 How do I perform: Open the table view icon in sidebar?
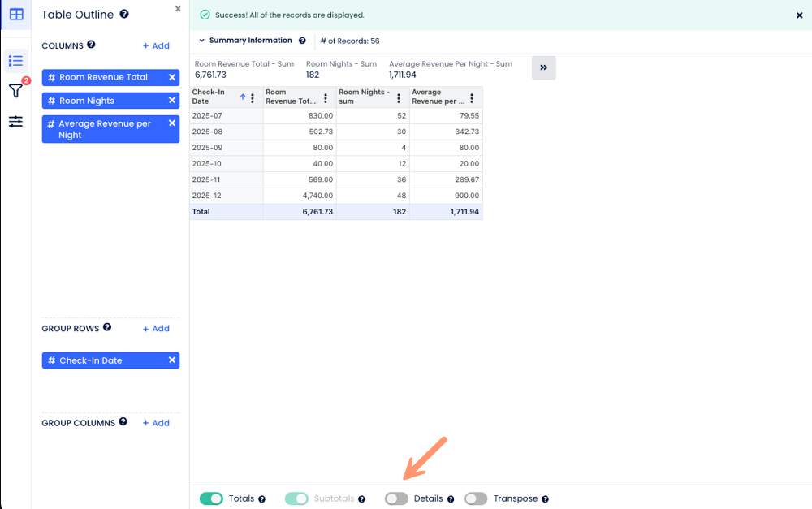pyautogui.click(x=15, y=15)
